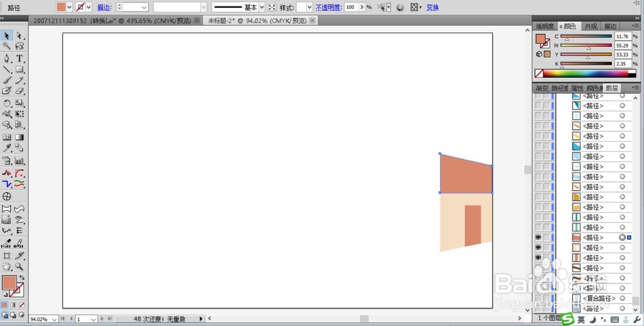The width and height of the screenshot is (644, 326).
Task: Select the Gradient tool in toolbox
Action: 19,137
